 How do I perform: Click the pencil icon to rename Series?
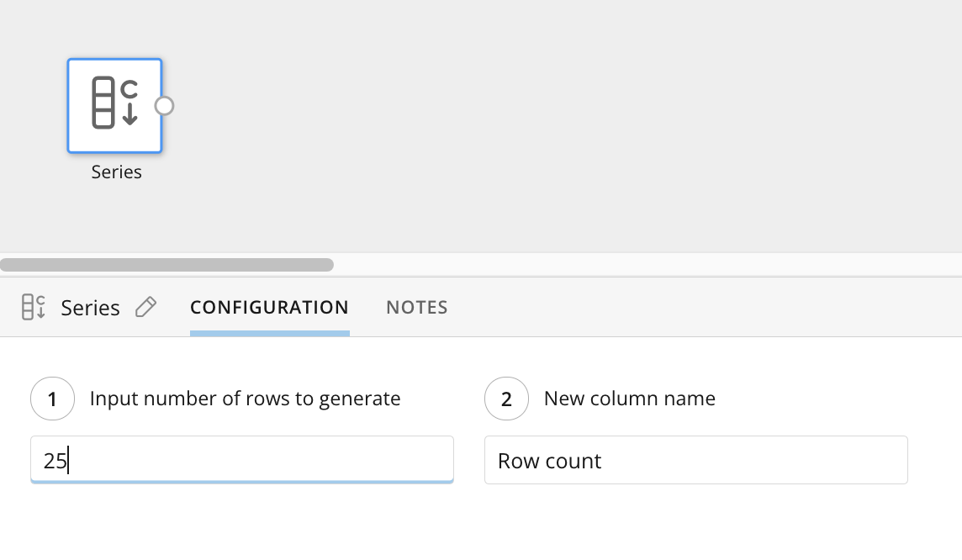click(146, 307)
